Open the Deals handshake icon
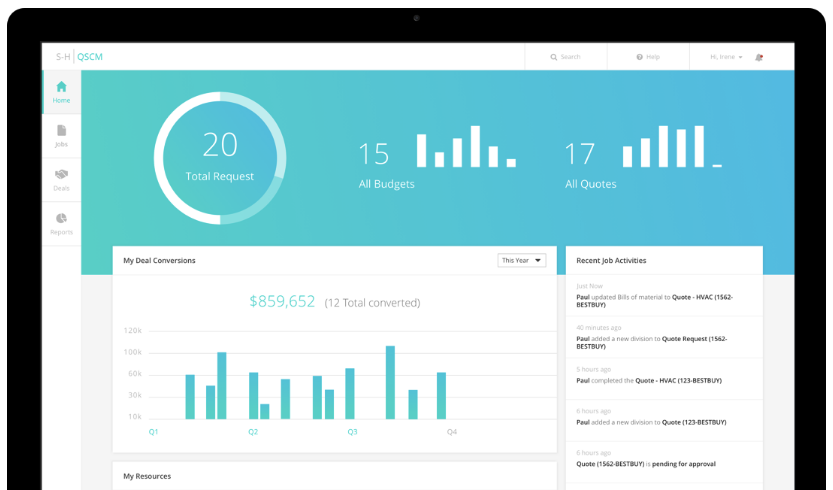 point(62,174)
